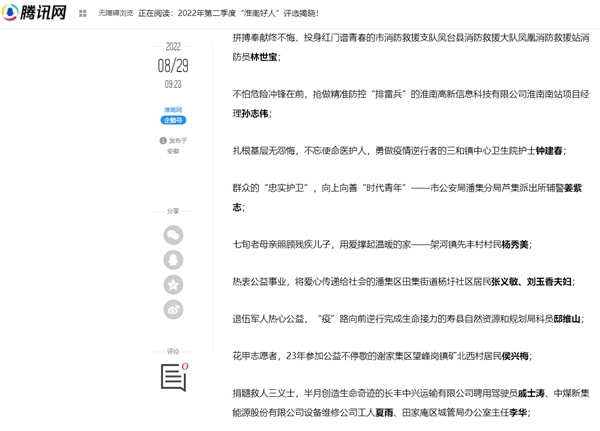Open 无障碍浏览 accessibility mode link
The image size is (600, 431).
click(x=118, y=15)
